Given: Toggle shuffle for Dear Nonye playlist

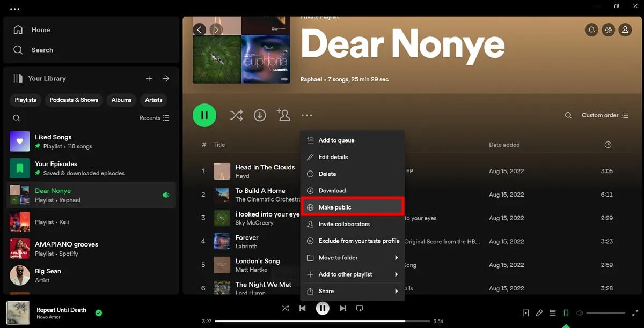Looking at the screenshot, I should (x=236, y=115).
